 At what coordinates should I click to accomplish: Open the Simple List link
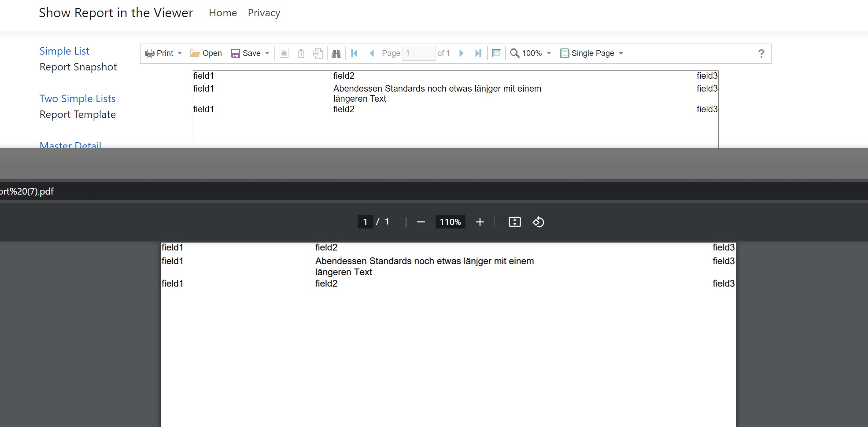point(64,51)
